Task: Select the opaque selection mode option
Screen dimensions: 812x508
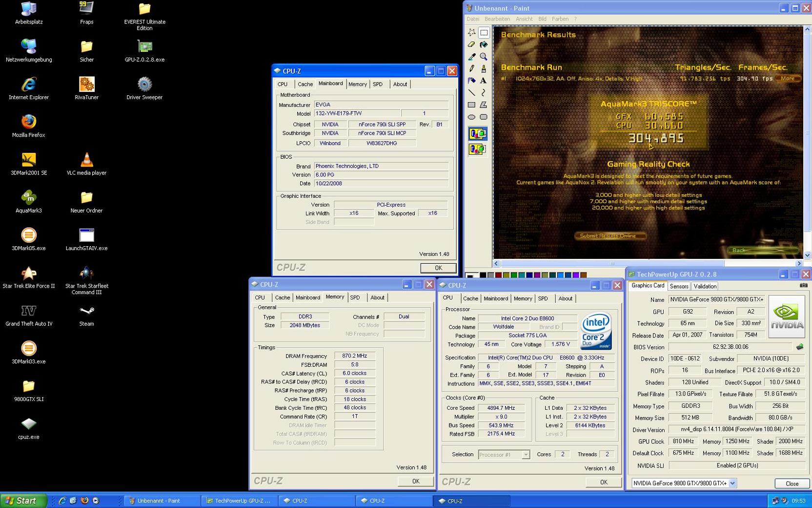Action: point(478,133)
